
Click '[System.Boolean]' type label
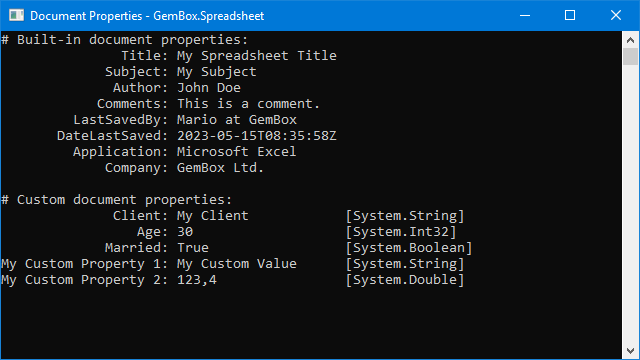409,248
